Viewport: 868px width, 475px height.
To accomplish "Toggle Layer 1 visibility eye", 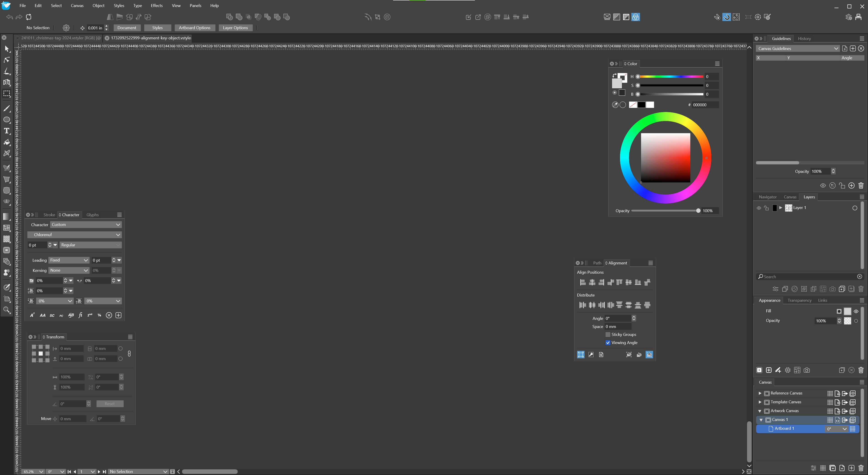I will pos(759,208).
